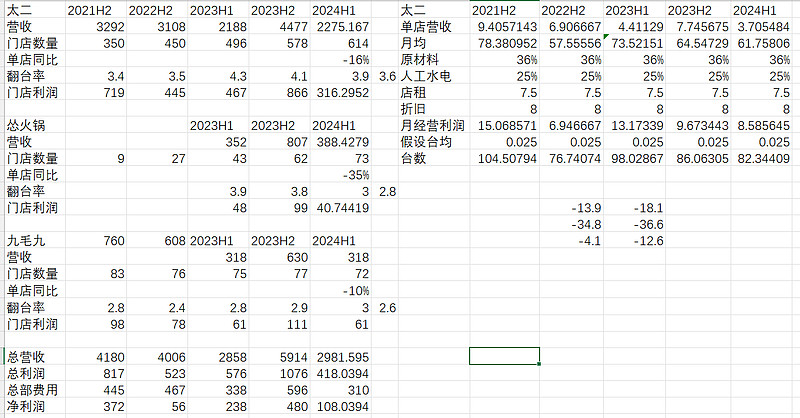This screenshot has height=418, width=800.
Task: Click the cell with 73.52151
Action: 635,43
